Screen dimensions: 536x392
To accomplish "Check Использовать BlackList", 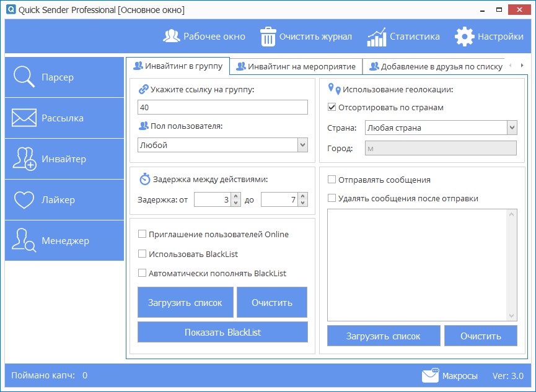I will pyautogui.click(x=142, y=254).
